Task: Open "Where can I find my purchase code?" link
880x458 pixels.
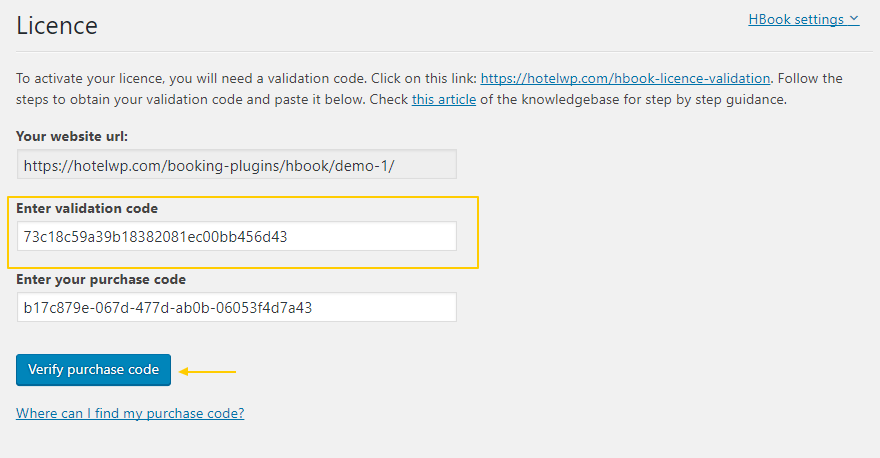Action: [130, 413]
